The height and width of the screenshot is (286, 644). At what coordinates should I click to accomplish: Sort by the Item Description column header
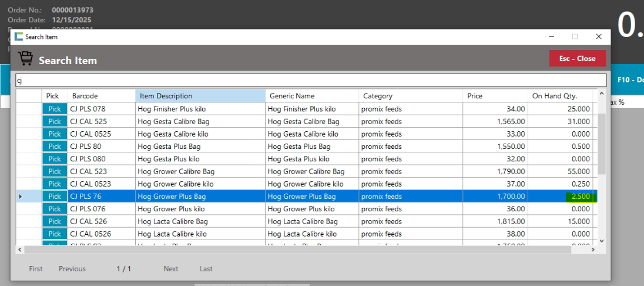click(x=200, y=96)
